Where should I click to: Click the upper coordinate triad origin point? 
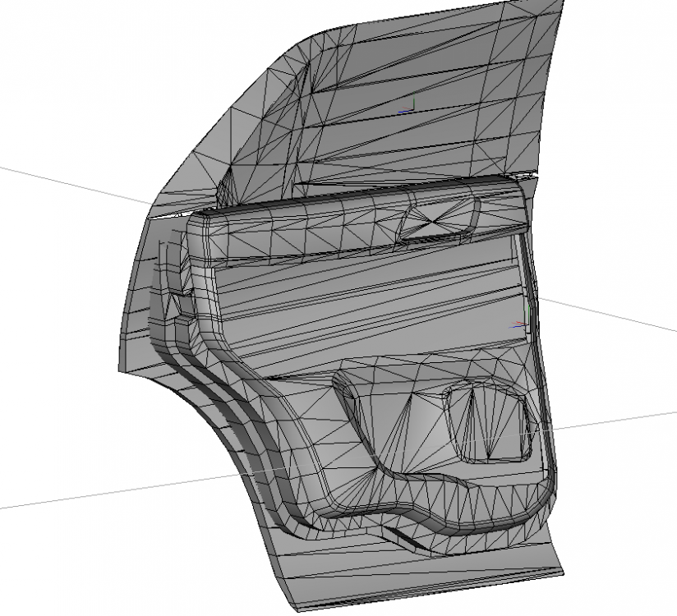pyautogui.click(x=414, y=109)
